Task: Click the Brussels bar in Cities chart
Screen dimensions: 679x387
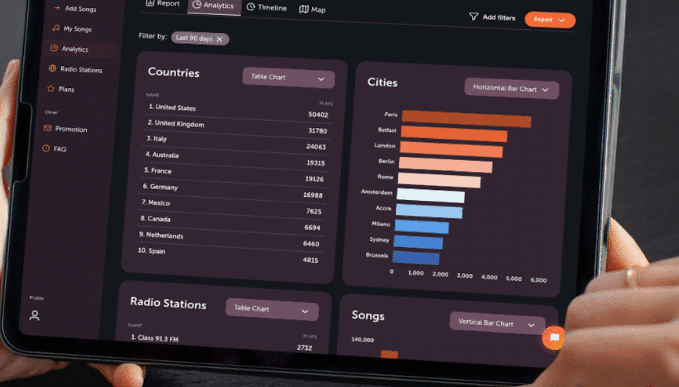Action: (416, 258)
